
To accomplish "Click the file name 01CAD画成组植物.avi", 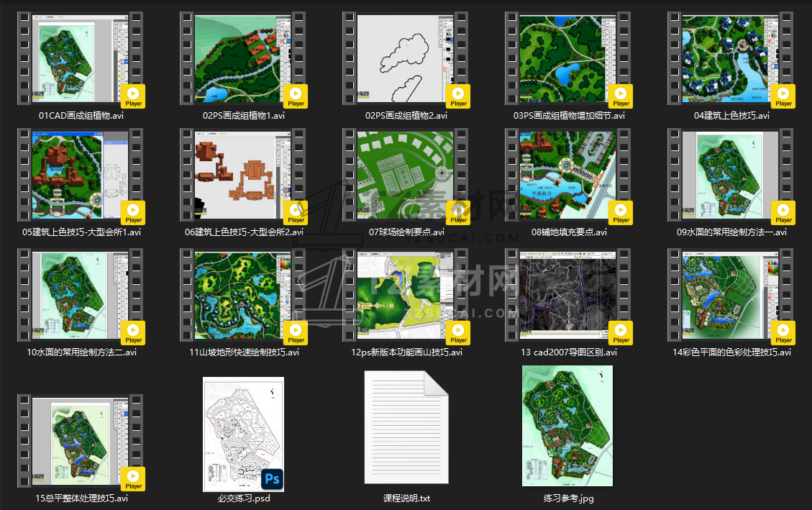I will 81,116.
